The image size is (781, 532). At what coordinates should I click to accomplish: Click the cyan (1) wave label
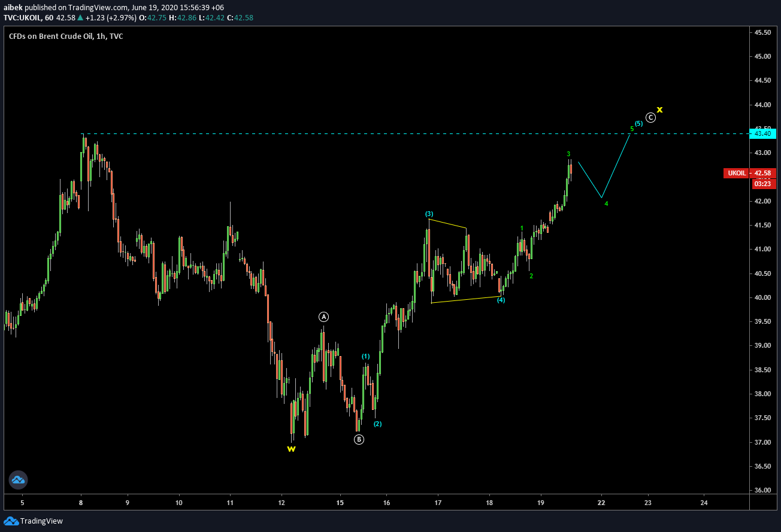[x=365, y=356]
